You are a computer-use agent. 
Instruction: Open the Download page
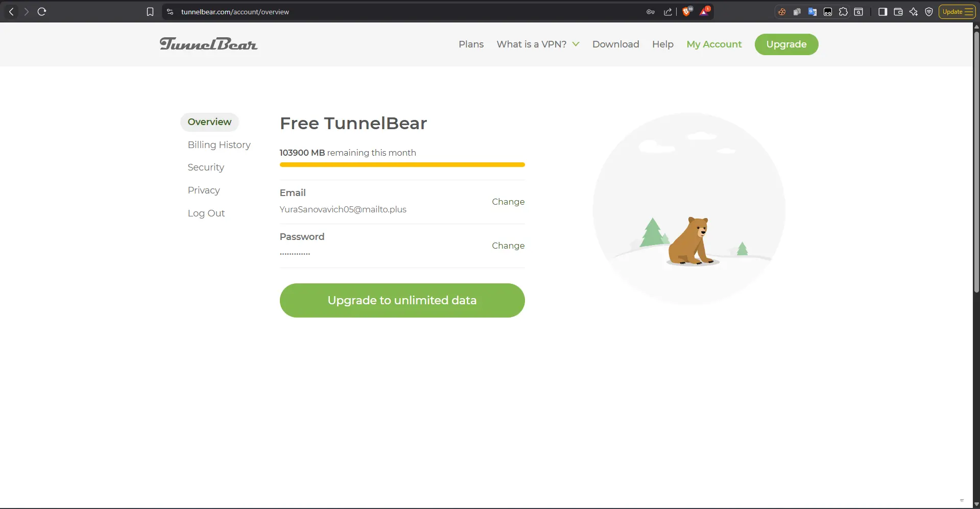click(x=615, y=44)
